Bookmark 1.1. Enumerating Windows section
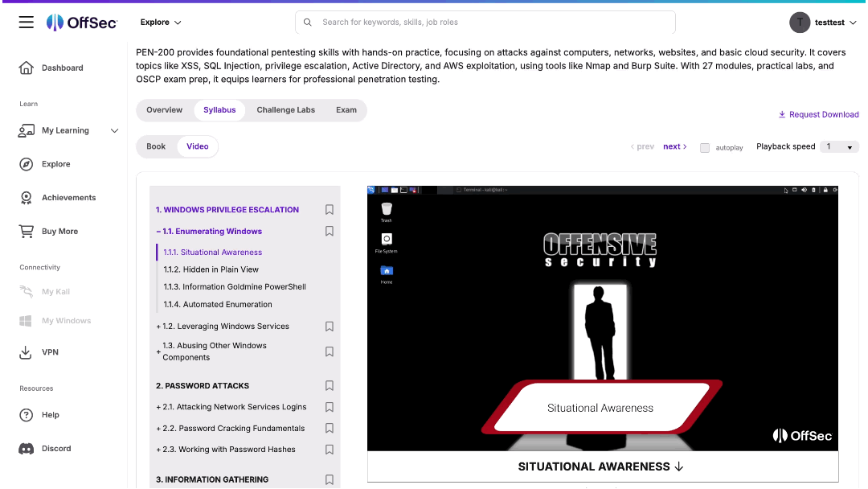Image resolution: width=868 pixels, height=489 pixels. point(330,231)
